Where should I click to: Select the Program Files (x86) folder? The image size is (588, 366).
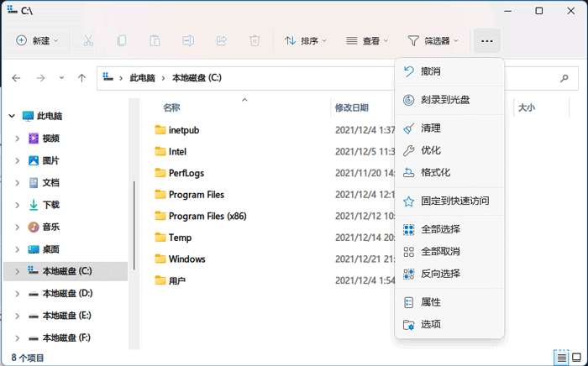click(207, 216)
